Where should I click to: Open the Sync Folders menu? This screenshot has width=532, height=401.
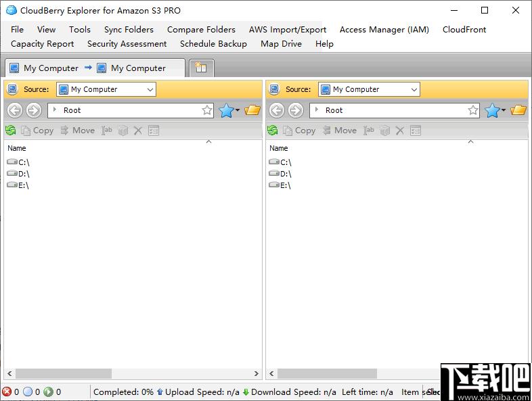click(129, 30)
